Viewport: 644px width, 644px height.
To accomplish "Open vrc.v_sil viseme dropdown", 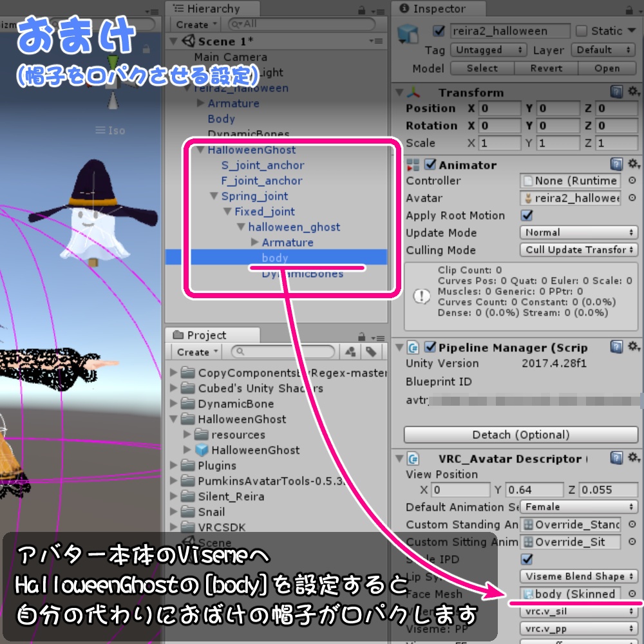I will coord(578,611).
